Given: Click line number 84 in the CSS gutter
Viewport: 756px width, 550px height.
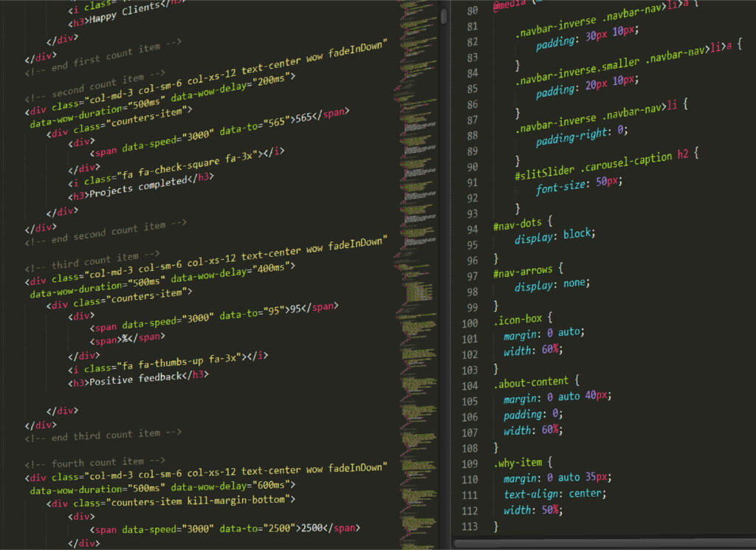Looking at the screenshot, I should tap(472, 73).
